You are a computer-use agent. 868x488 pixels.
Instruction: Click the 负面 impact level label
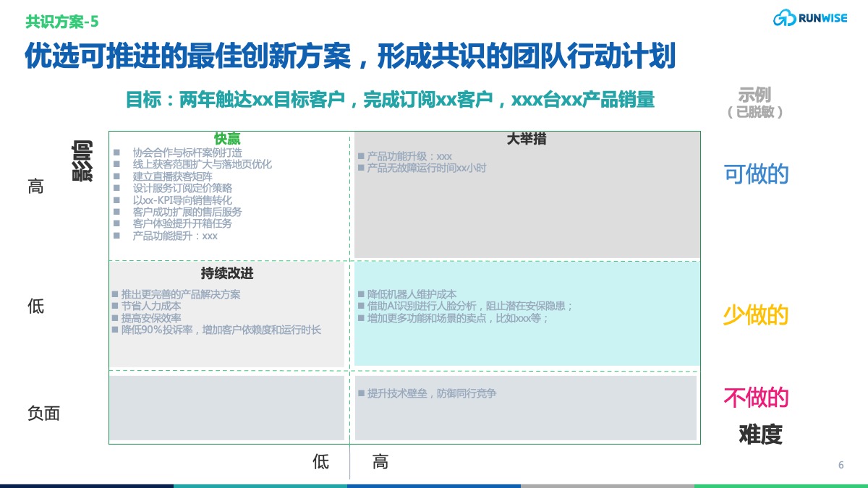(43, 414)
